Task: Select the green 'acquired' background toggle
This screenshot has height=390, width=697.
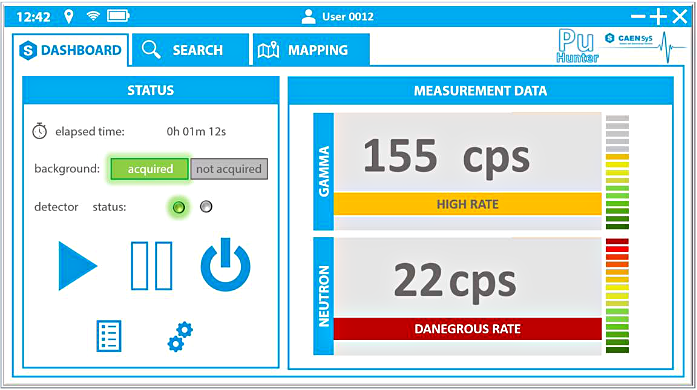Action: [150, 169]
